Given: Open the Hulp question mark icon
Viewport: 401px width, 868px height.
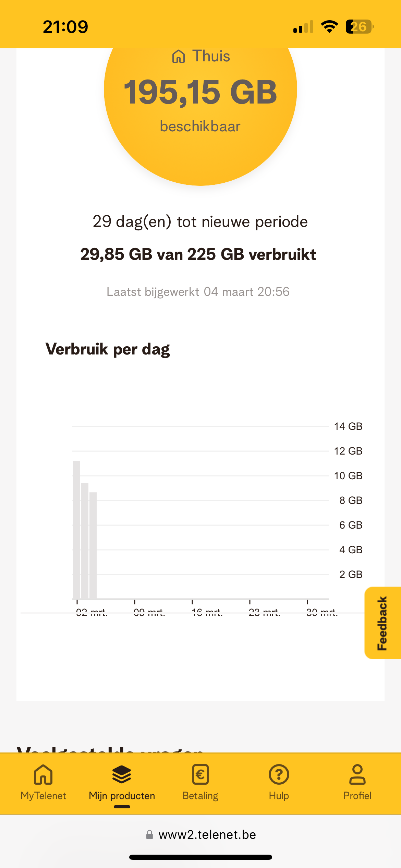Looking at the screenshot, I should [279, 774].
